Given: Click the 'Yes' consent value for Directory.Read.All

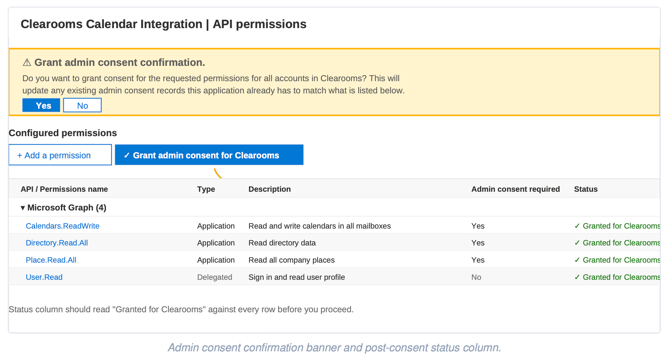Looking at the screenshot, I should (478, 243).
